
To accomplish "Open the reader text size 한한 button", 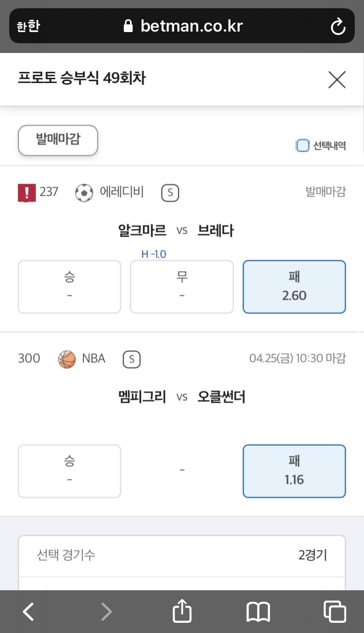I will tap(28, 26).
